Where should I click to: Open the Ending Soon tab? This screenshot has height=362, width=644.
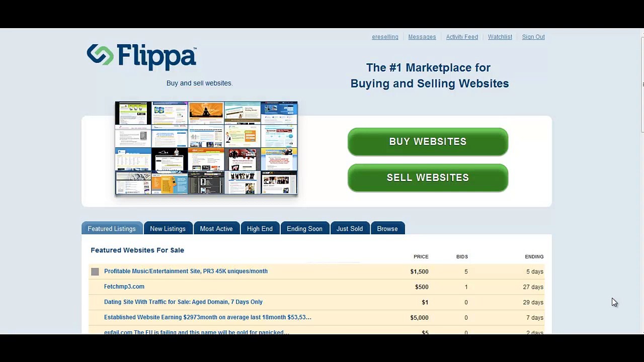click(x=304, y=228)
